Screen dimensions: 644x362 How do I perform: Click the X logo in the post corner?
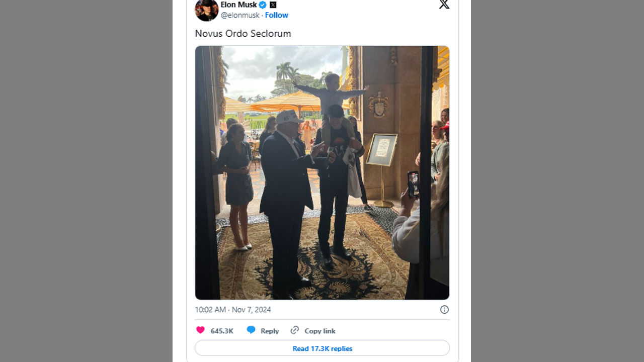tap(444, 5)
